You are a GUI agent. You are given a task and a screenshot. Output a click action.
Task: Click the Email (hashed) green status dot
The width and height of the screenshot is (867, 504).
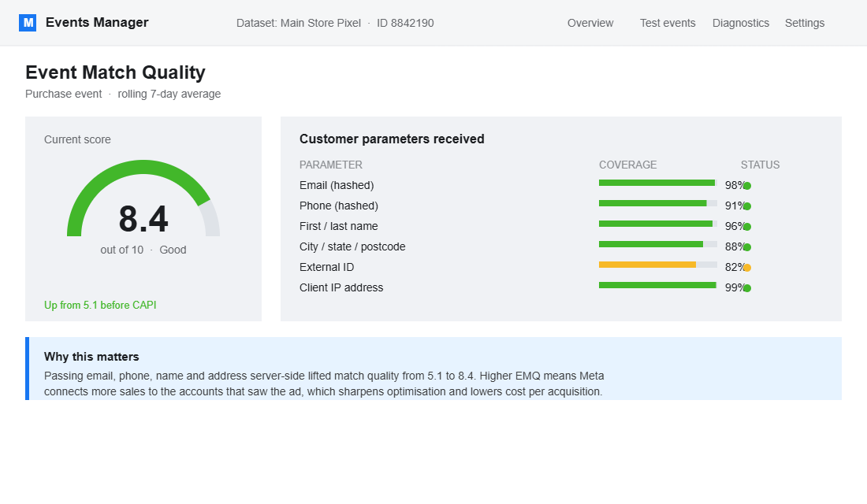coord(747,186)
